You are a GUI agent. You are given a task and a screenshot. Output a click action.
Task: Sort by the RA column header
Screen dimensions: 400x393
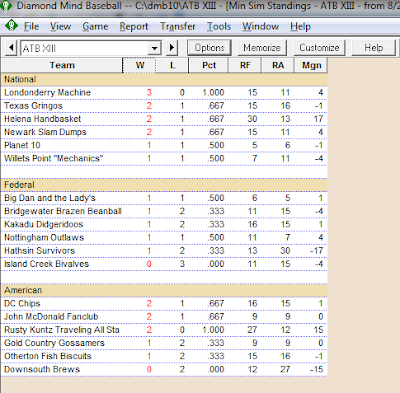point(278,65)
